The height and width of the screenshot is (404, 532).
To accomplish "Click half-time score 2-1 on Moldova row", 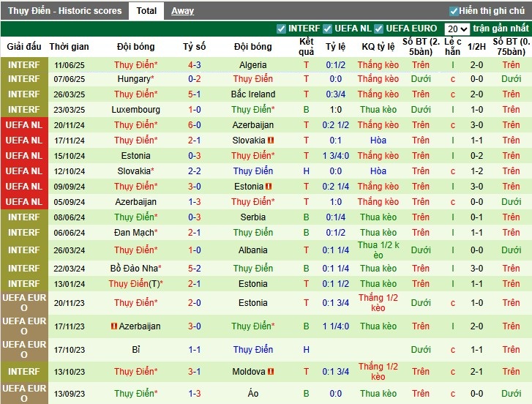I will [x=476, y=372].
